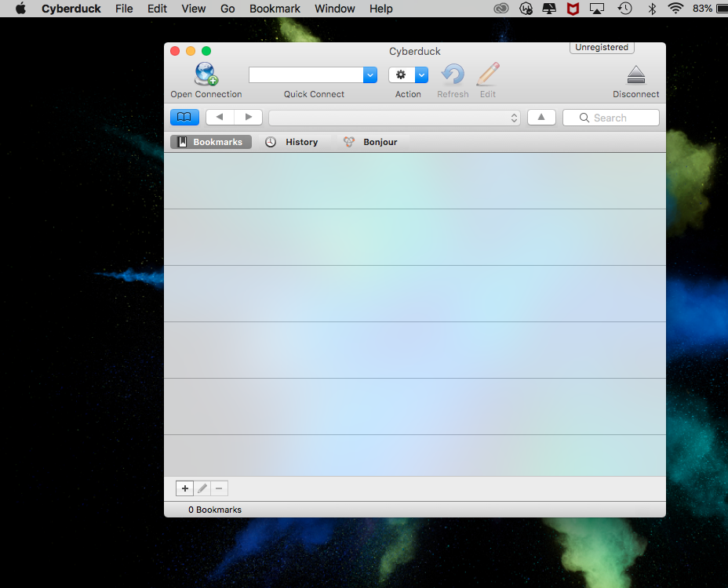Click the Search field
The image size is (728, 588).
[610, 118]
